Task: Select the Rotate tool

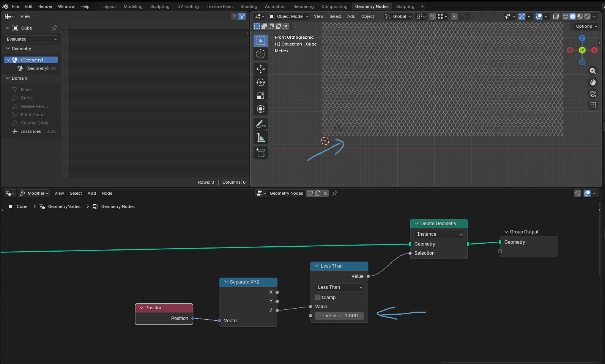Action: click(260, 82)
